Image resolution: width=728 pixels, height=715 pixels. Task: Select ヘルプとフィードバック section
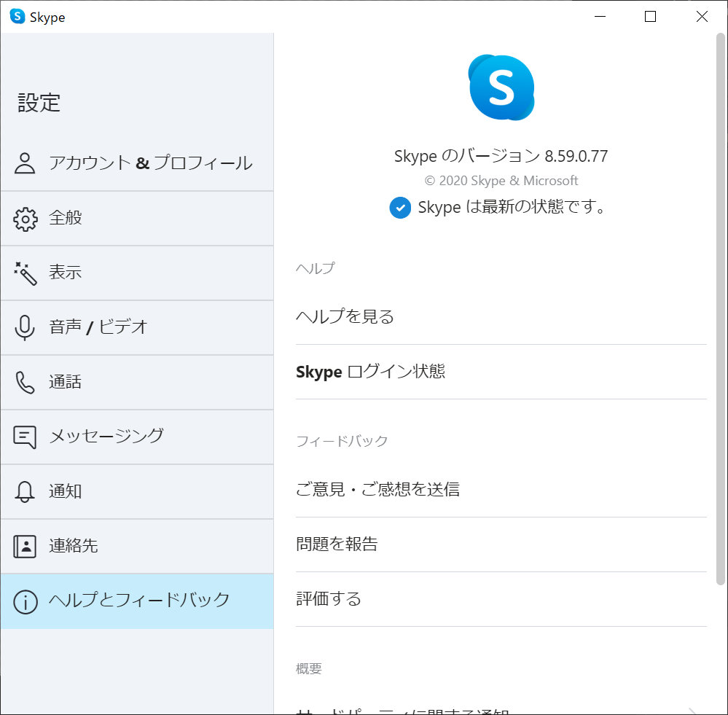[x=137, y=602]
